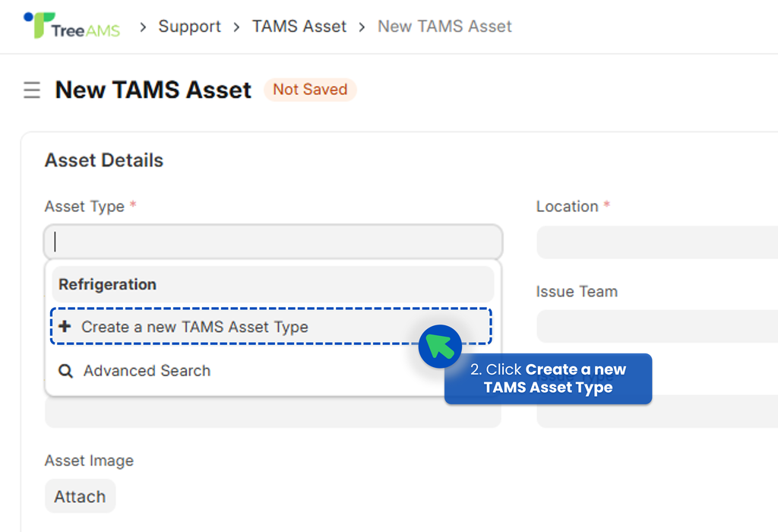Image resolution: width=778 pixels, height=532 pixels.
Task: Toggle the sidebar hamburger icon
Action: (x=32, y=90)
